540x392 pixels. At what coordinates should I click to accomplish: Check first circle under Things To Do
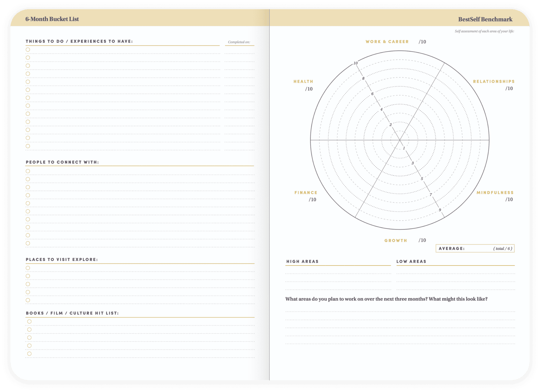pyautogui.click(x=28, y=50)
